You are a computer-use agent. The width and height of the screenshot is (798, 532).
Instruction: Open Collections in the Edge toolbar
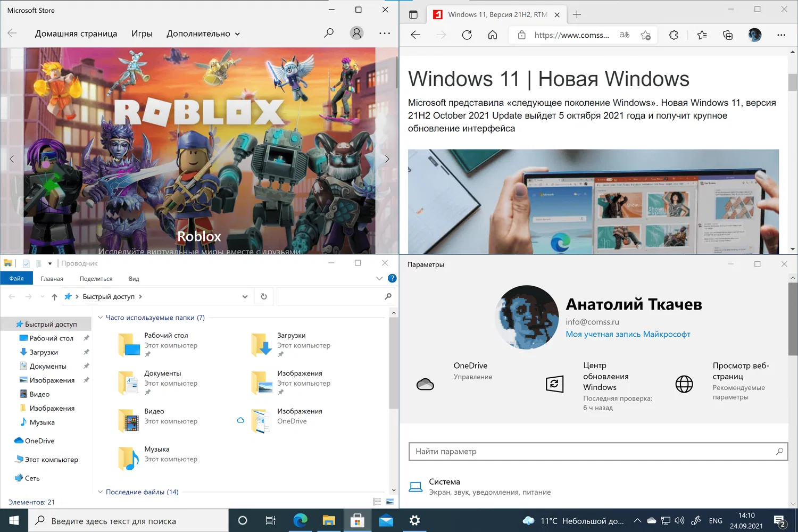728,35
